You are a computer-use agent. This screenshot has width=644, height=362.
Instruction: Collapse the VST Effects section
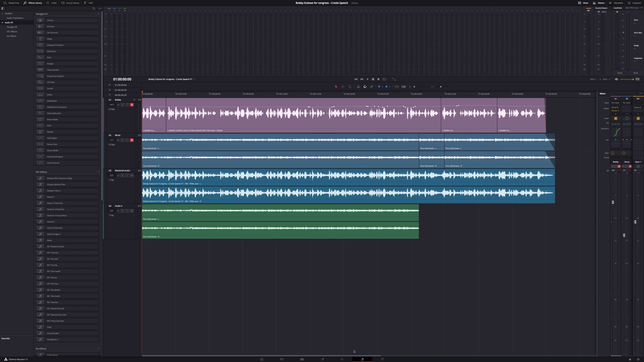pyautogui.click(x=99, y=172)
